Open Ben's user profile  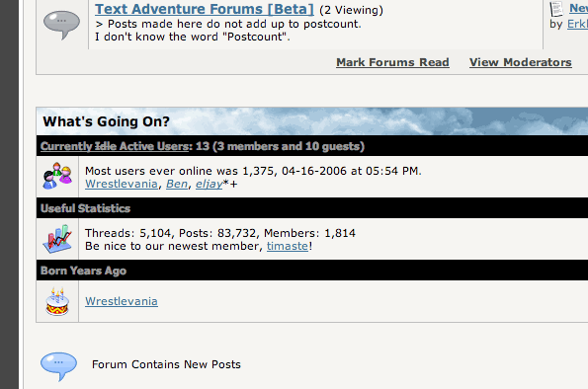(177, 184)
